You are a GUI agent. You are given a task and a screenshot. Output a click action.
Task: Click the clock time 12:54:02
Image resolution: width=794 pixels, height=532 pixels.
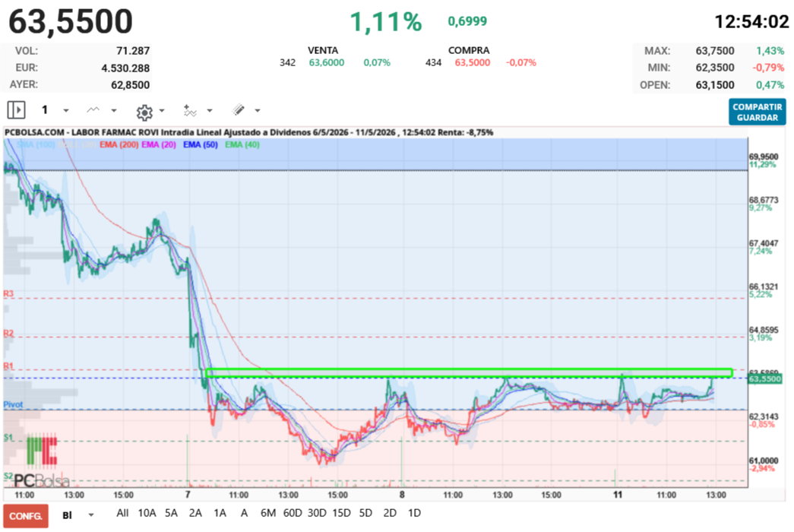tap(751, 22)
